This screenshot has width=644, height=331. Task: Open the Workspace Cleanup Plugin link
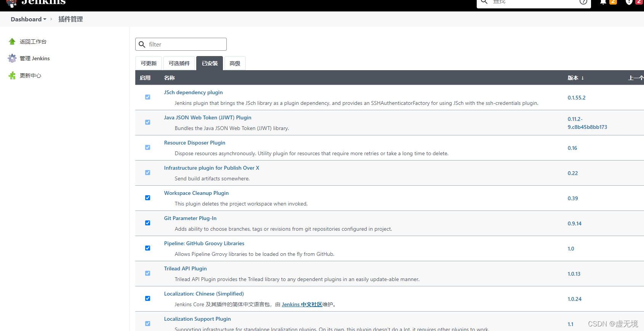pyautogui.click(x=196, y=193)
